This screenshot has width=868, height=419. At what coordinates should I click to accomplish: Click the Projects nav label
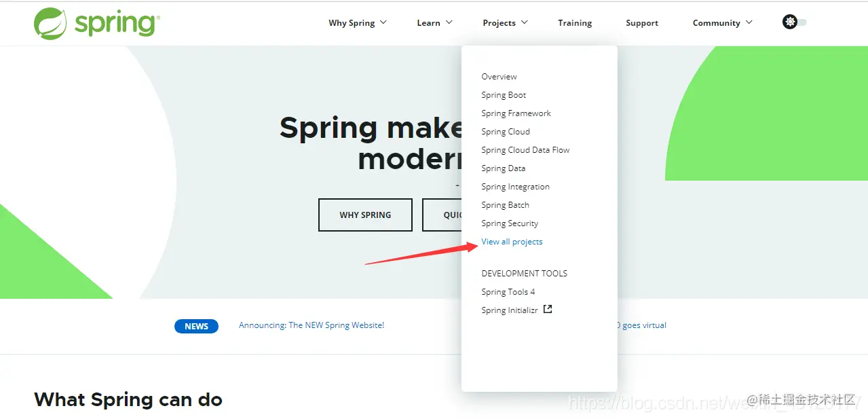click(x=499, y=23)
